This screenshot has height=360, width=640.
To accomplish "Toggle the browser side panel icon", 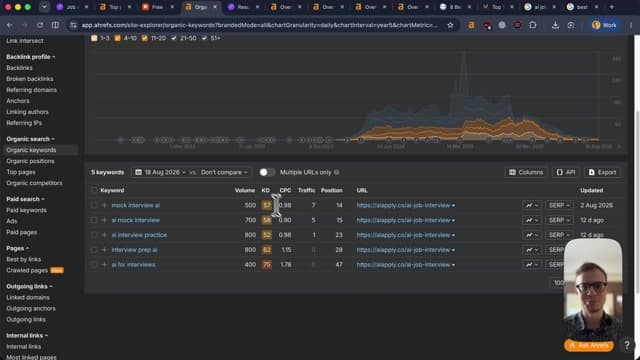I will [x=55, y=25].
